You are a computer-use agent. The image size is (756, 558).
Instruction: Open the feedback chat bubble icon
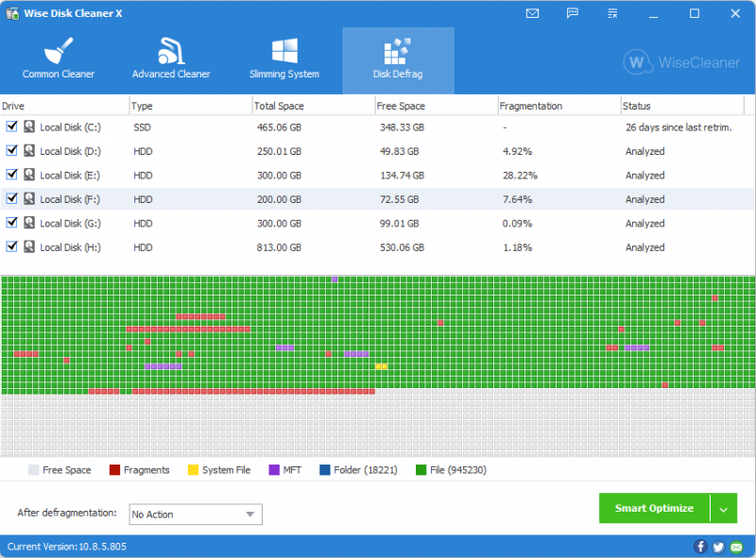(x=573, y=13)
